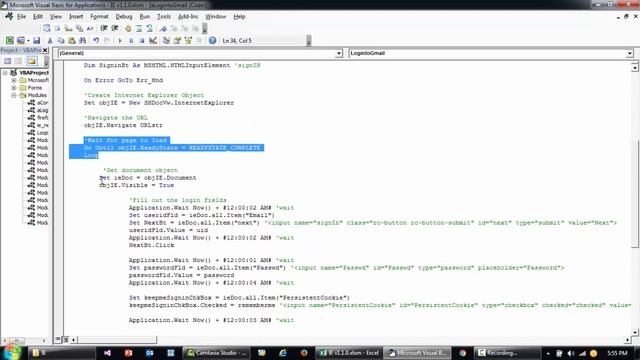Collapse the VBAProject root node

pos(5,73)
